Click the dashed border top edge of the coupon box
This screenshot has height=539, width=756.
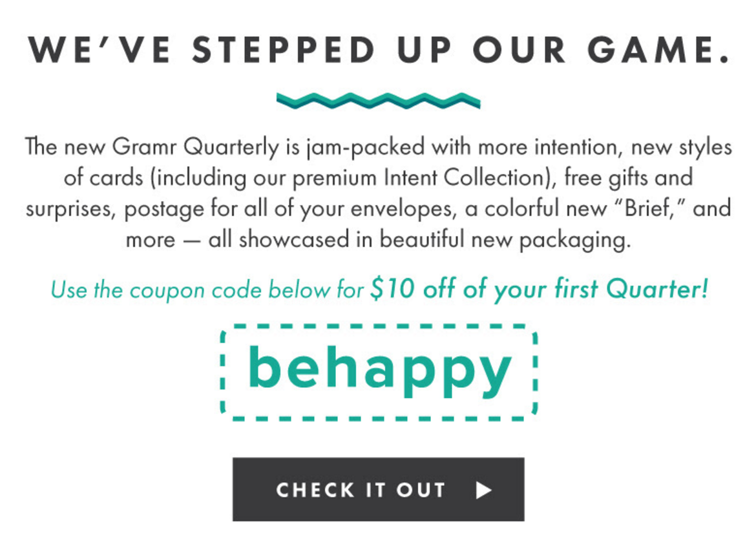379,326
